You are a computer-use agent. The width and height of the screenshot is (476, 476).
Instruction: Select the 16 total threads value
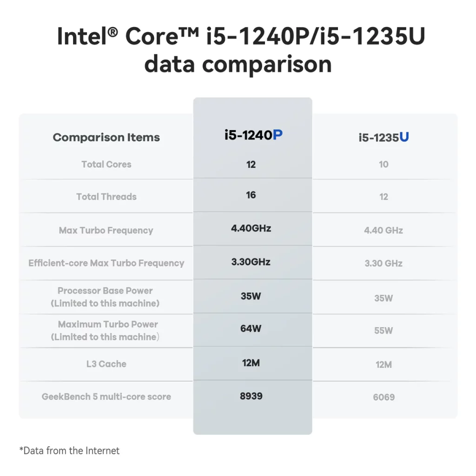point(251,195)
